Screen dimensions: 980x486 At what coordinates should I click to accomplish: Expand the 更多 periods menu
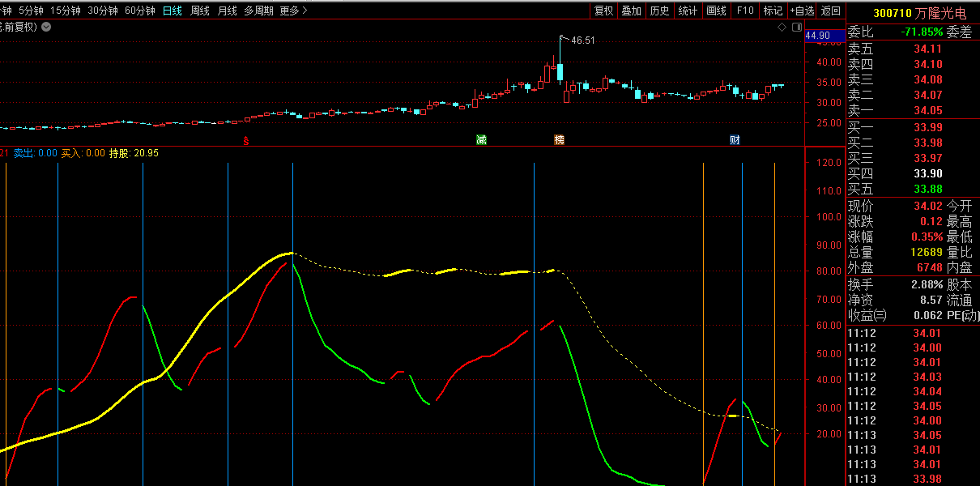293,11
